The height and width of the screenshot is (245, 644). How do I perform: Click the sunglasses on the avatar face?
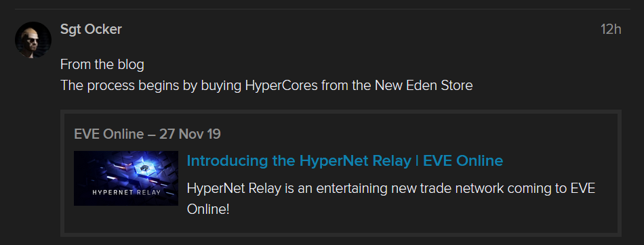[x=32, y=38]
